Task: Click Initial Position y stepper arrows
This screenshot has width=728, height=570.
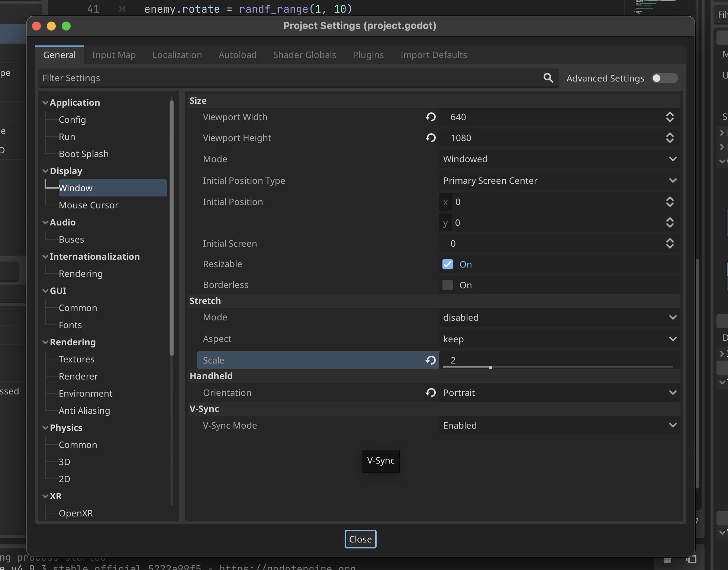Action: [x=670, y=223]
